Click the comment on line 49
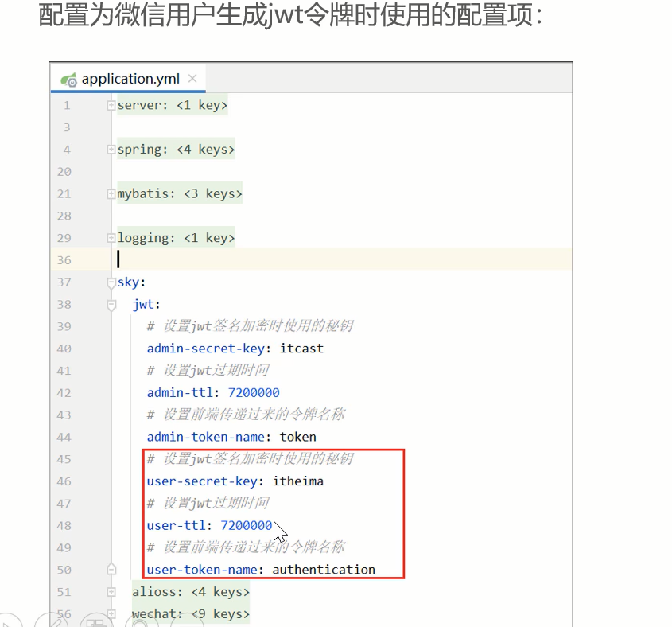The width and height of the screenshot is (672, 627). [x=246, y=547]
